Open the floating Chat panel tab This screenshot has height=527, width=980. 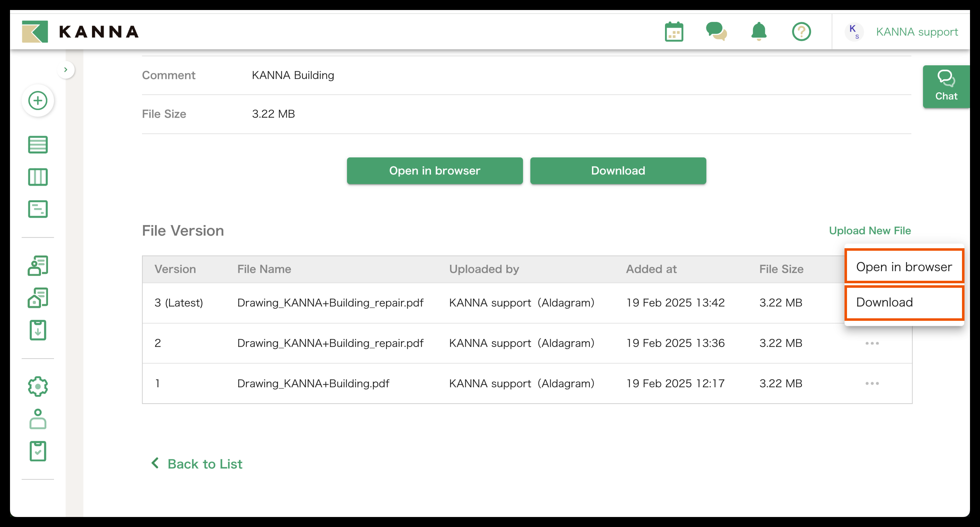coord(946,86)
